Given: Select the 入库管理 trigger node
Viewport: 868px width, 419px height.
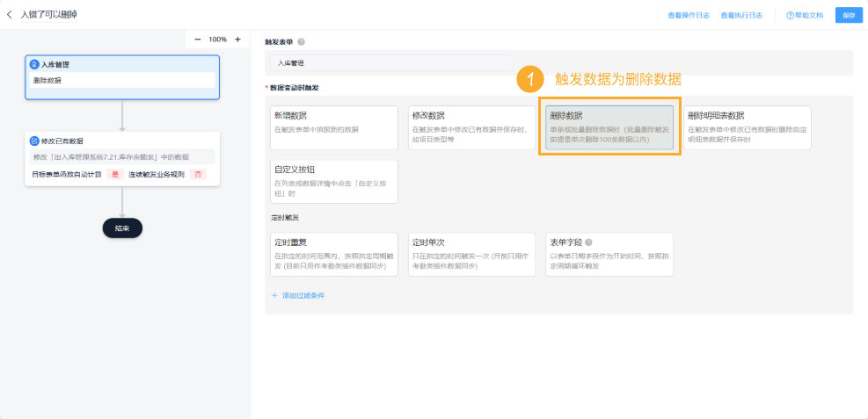Looking at the screenshot, I should click(x=122, y=77).
